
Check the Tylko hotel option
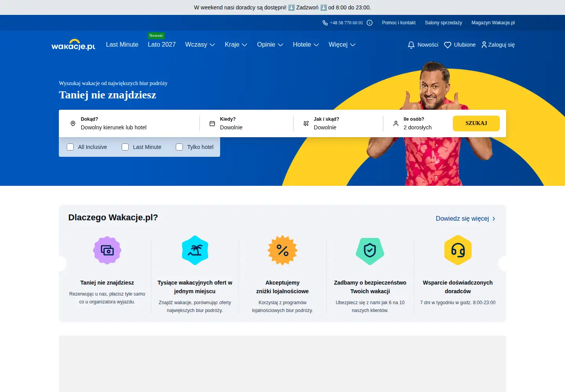tap(179, 147)
